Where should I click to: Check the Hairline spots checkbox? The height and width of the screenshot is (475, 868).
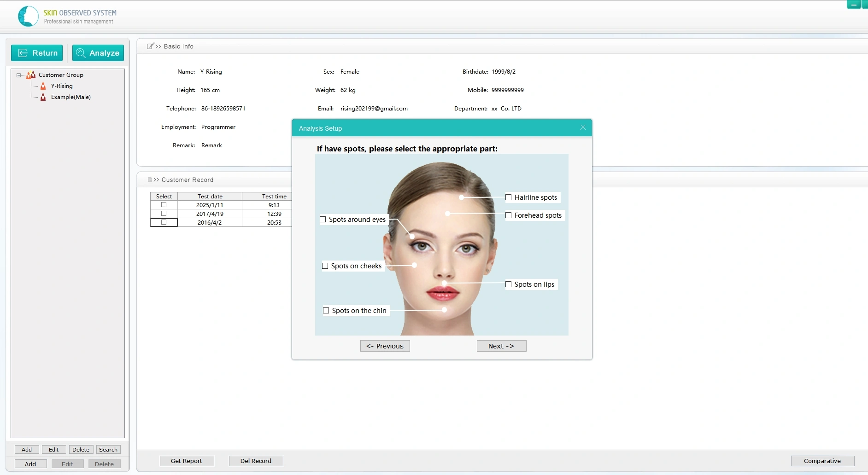[x=509, y=197]
